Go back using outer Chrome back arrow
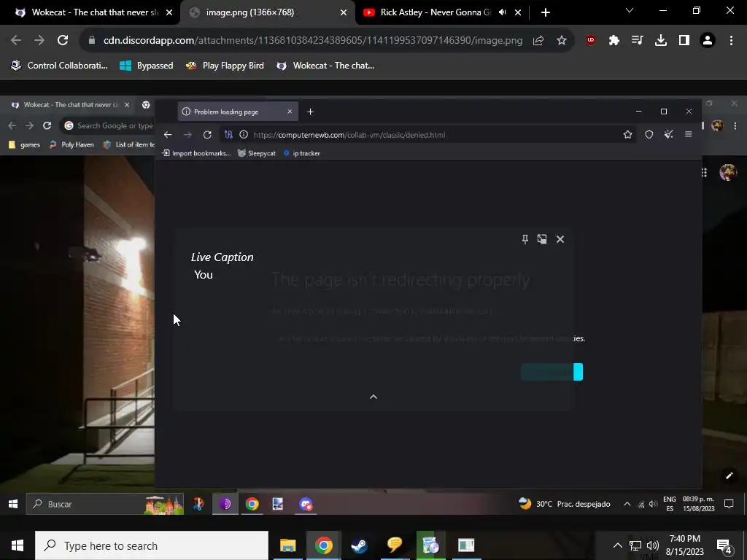 coord(16,41)
